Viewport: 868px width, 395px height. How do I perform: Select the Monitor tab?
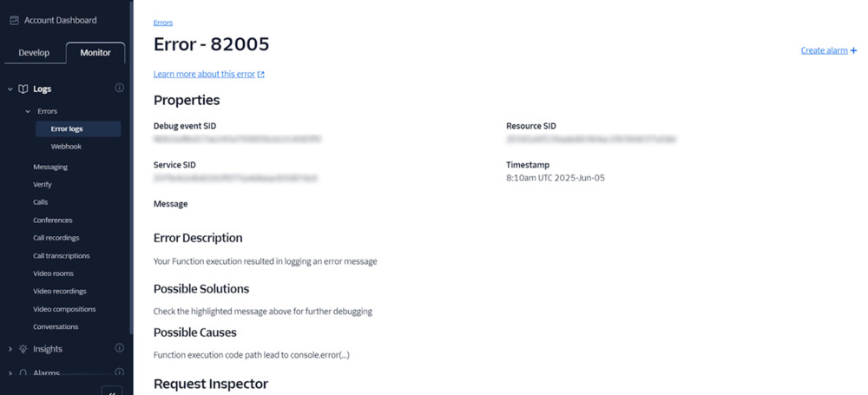95,53
